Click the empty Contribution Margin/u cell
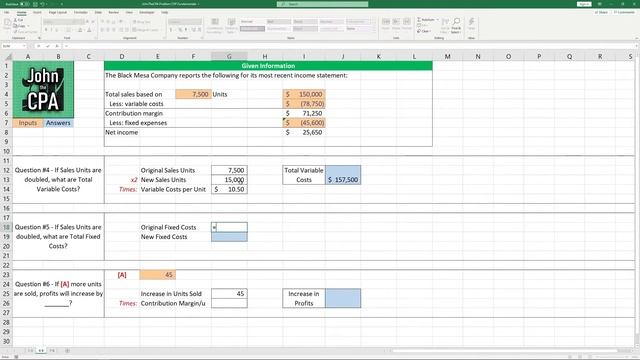 point(229,303)
